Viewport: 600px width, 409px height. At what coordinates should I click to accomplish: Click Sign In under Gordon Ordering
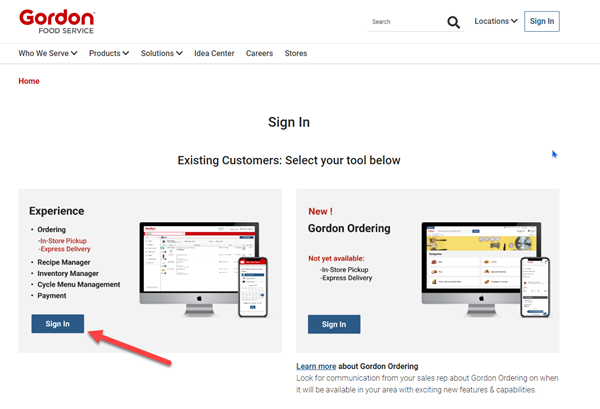click(334, 324)
